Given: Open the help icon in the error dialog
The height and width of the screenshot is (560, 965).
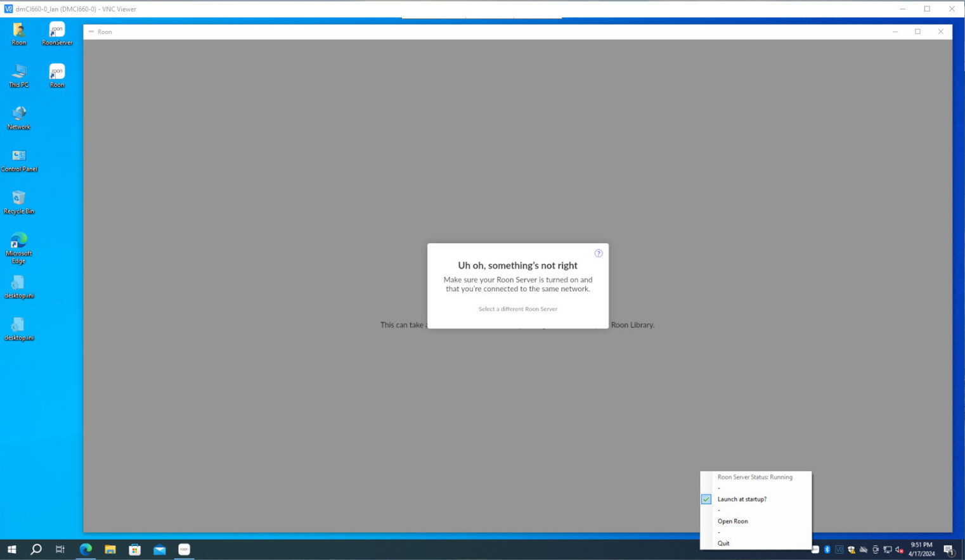Looking at the screenshot, I should (x=598, y=253).
